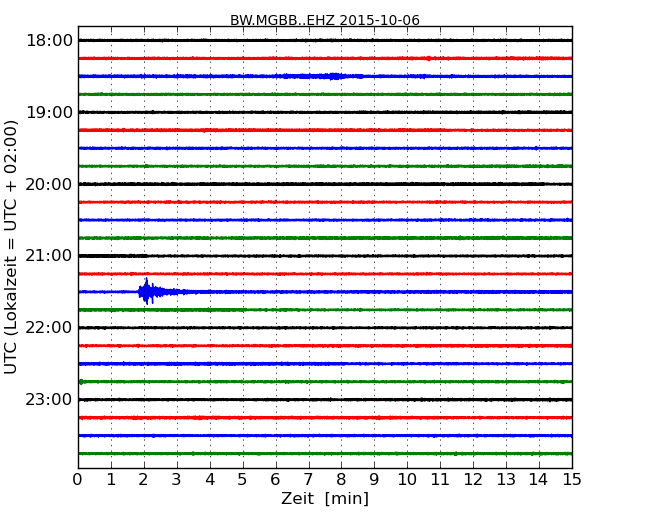Click the 18:00 time axis label

pyautogui.click(x=49, y=41)
